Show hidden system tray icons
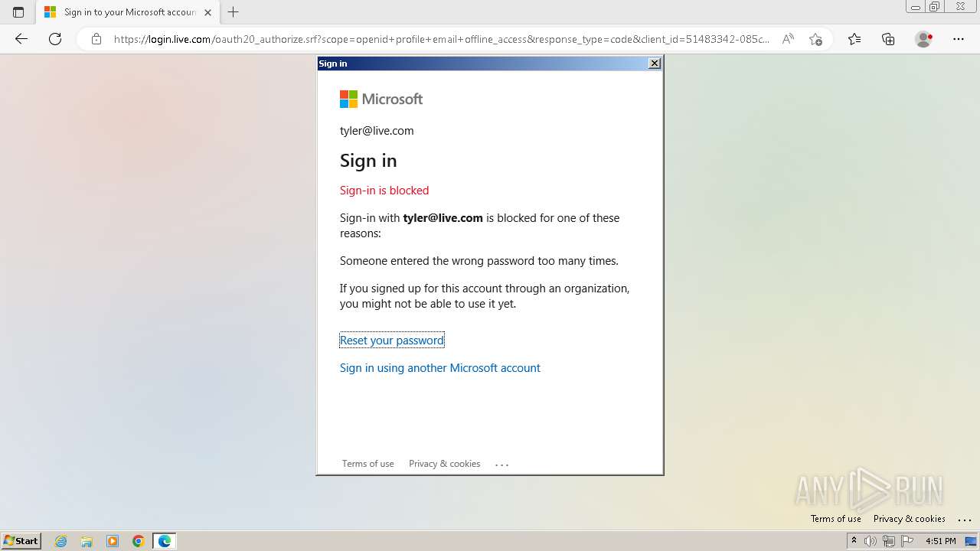The image size is (980, 551). point(854,541)
